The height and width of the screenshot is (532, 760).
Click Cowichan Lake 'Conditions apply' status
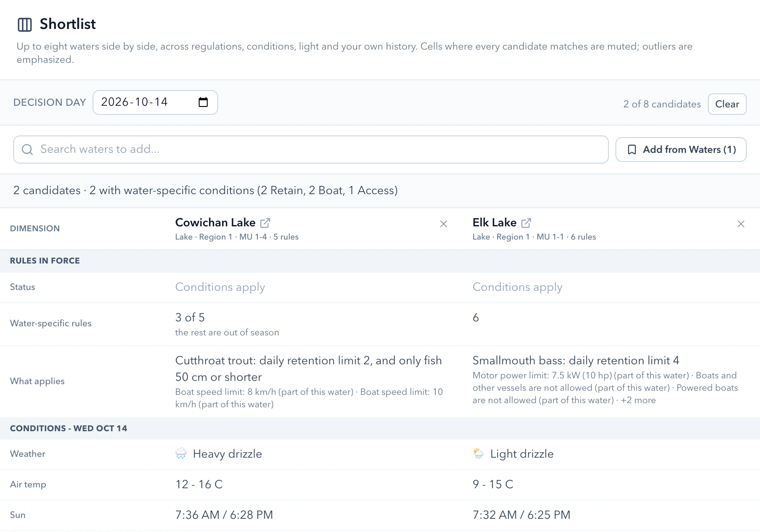coord(220,287)
